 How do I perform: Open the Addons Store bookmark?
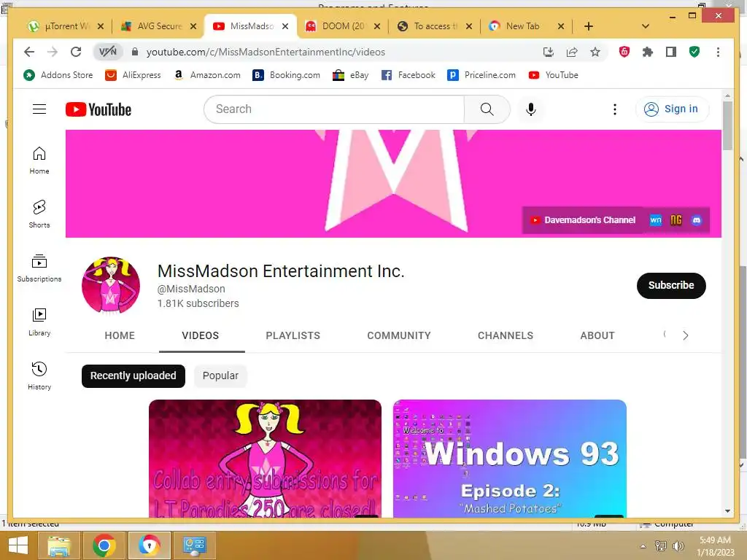[x=58, y=75]
